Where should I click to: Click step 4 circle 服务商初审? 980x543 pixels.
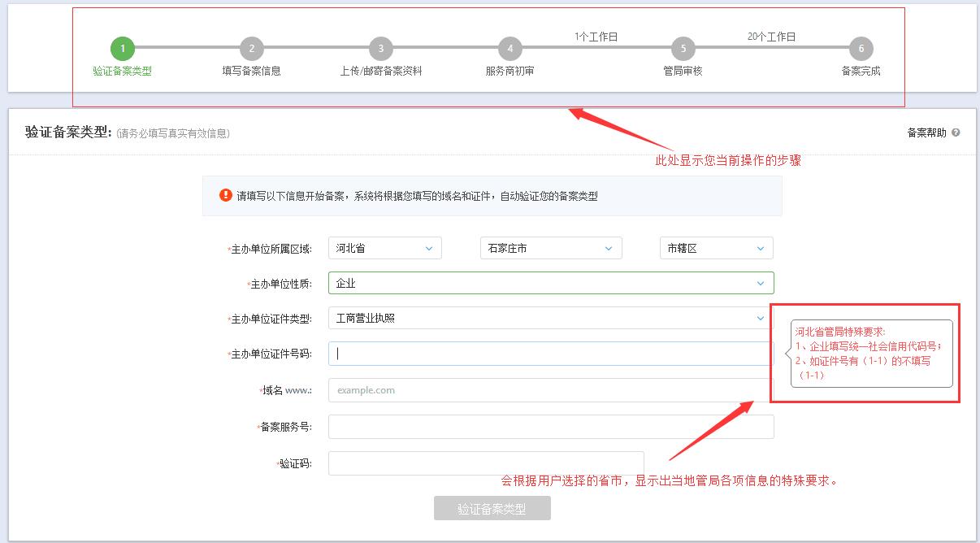(x=510, y=49)
